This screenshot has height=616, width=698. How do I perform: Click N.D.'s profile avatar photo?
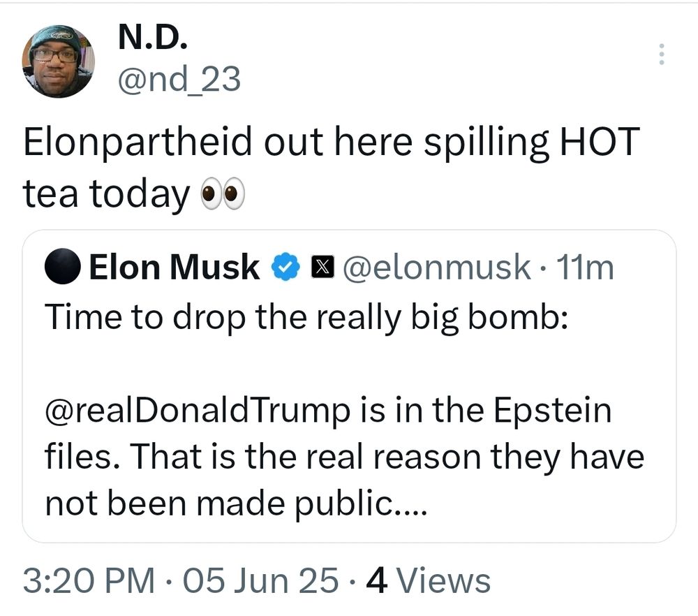tap(58, 61)
